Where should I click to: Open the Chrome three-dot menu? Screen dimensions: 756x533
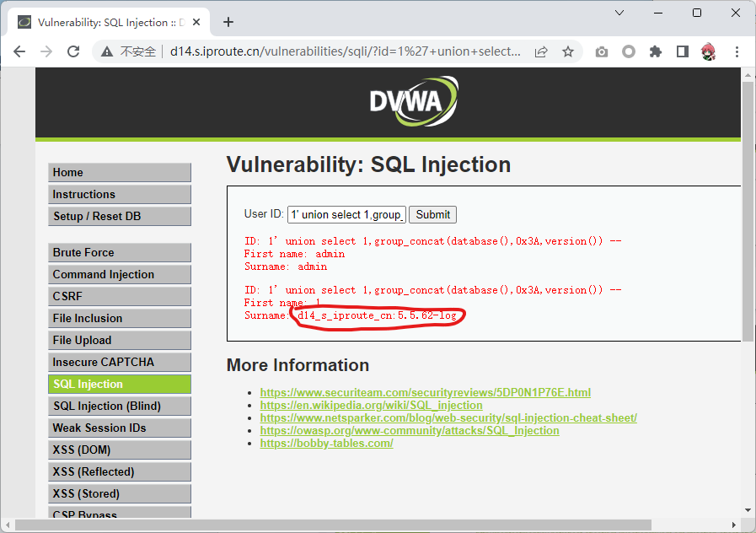(736, 51)
